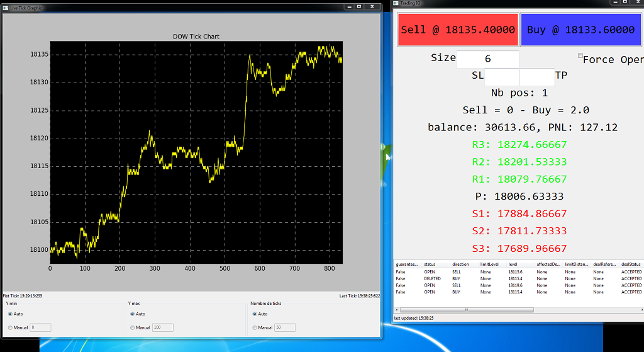Select Manual radio button under Y max
Viewport: 644px width, 352px height.
(x=133, y=327)
